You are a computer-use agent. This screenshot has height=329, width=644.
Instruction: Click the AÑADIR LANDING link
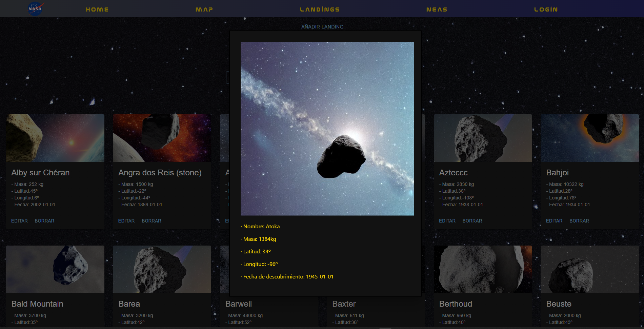coord(322,27)
